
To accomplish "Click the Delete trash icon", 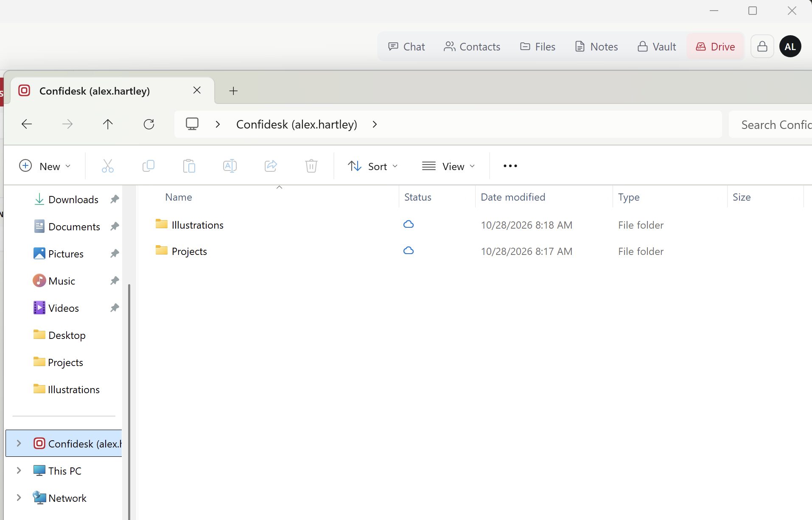I will pos(311,166).
